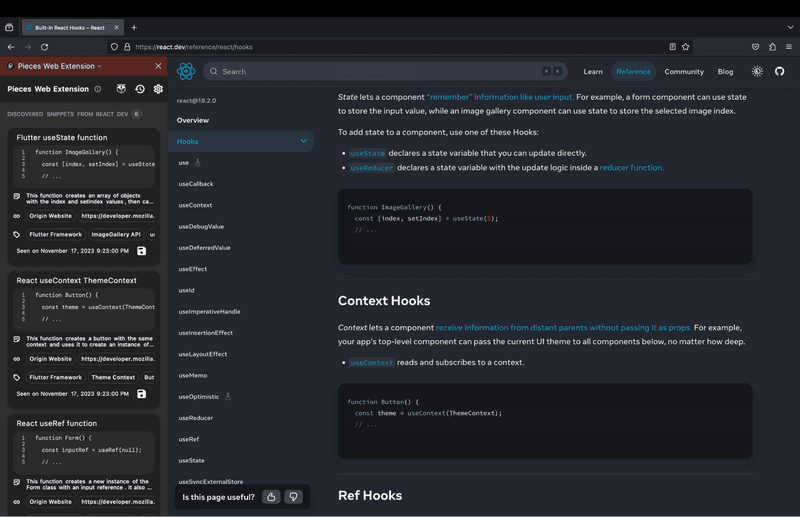Click the browser back arrow
Screen dimensions: 800x517
point(11,47)
